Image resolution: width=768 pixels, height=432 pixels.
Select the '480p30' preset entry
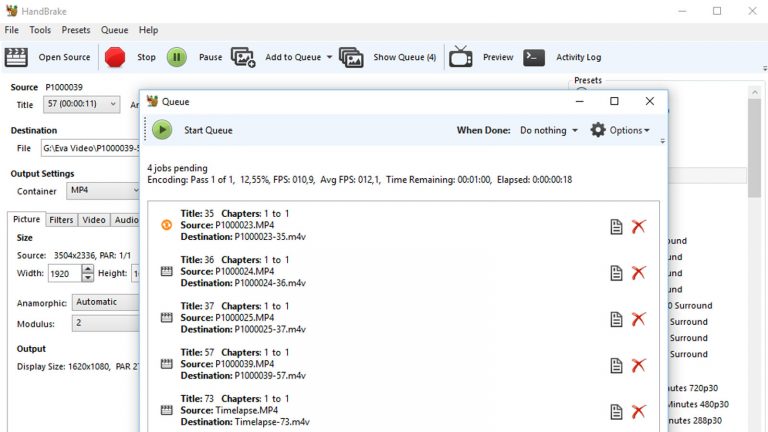[698, 404]
